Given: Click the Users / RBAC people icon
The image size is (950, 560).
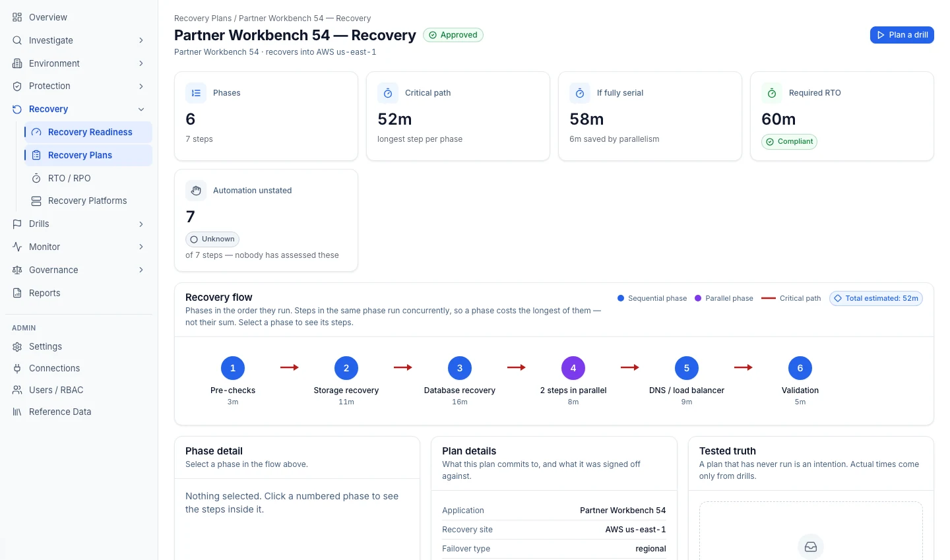Looking at the screenshot, I should (x=17, y=390).
